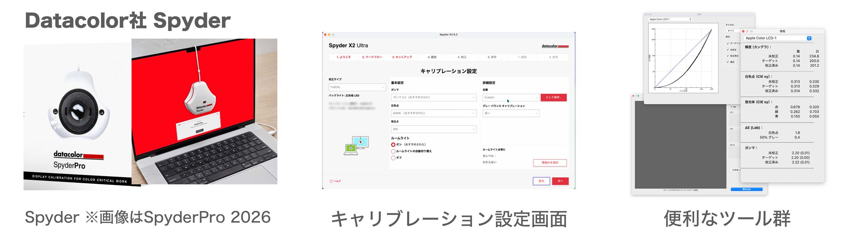Select step 4. 設定

click(x=432, y=57)
